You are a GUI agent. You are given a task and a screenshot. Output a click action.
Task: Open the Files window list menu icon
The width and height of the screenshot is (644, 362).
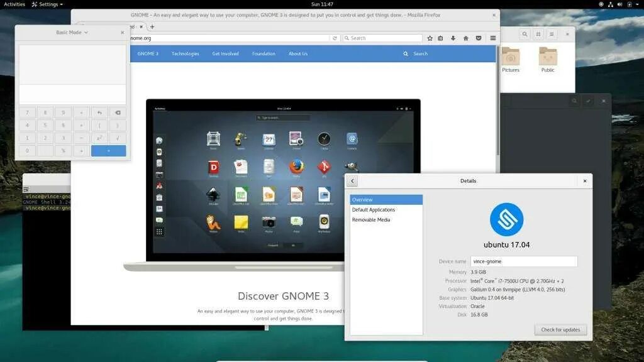[552, 34]
